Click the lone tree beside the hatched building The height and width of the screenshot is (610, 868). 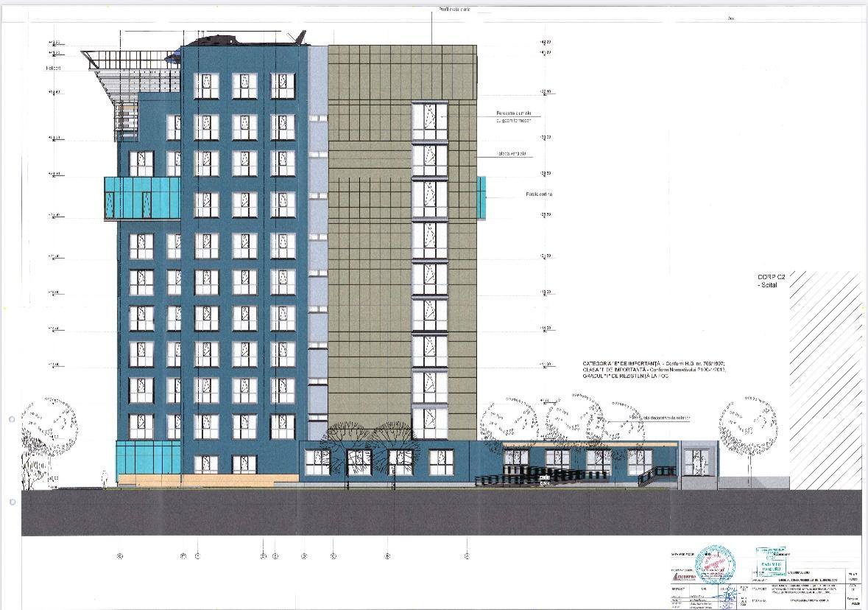[x=749, y=431]
